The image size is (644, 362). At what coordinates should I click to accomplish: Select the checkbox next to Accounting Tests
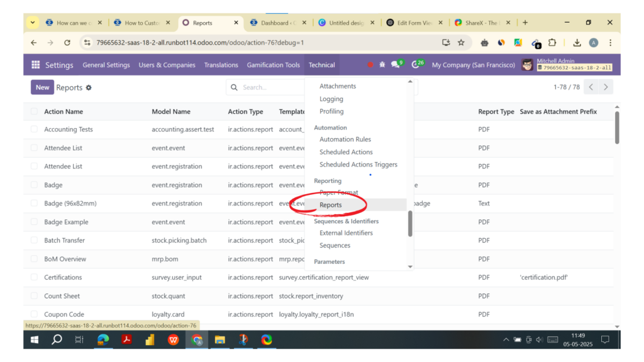[34, 129]
